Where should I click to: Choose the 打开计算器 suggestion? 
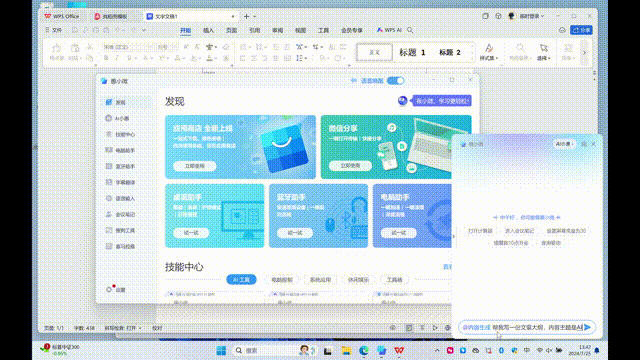tap(480, 231)
